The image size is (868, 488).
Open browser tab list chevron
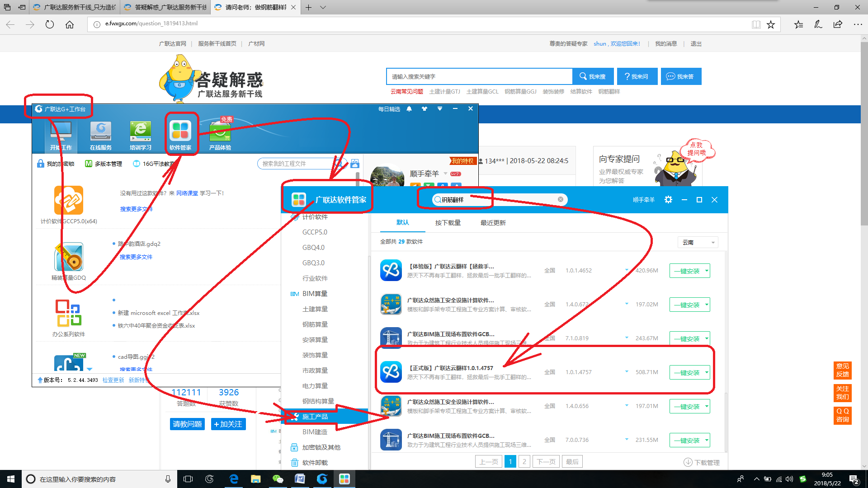click(x=323, y=7)
